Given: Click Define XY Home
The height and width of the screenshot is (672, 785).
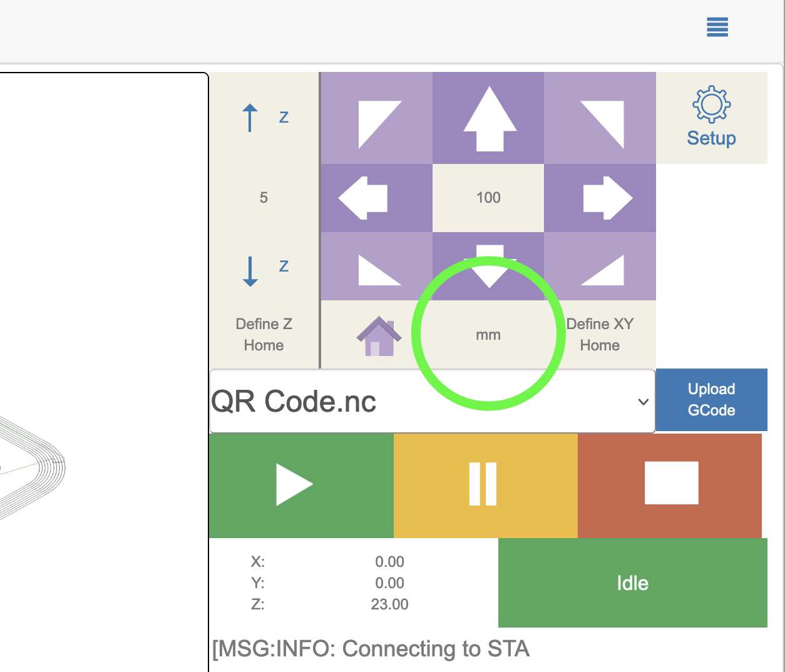Looking at the screenshot, I should point(600,335).
